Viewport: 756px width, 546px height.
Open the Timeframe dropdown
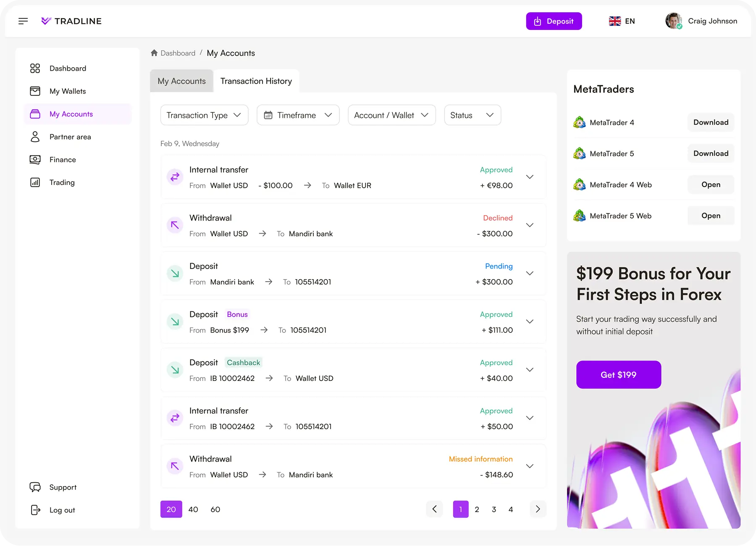298,115
